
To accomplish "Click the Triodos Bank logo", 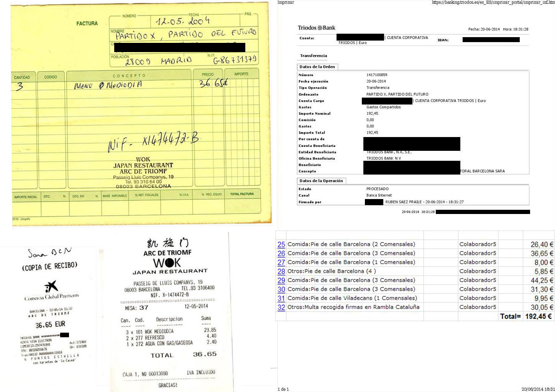I will pyautogui.click(x=317, y=28).
